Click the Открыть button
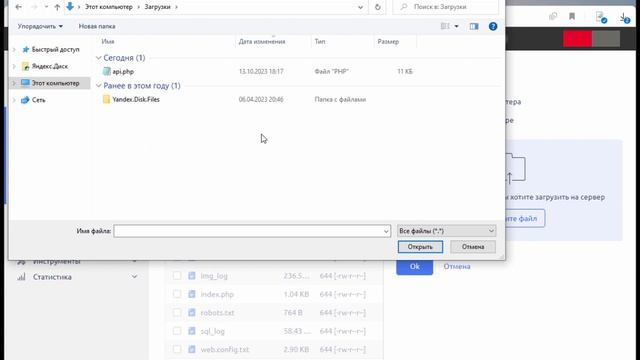This screenshot has width=640, height=360. [420, 247]
